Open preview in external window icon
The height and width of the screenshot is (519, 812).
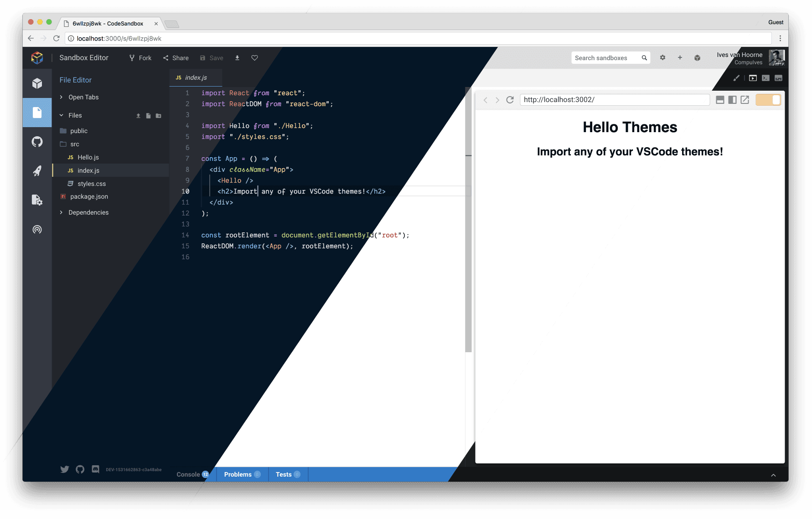tap(745, 99)
